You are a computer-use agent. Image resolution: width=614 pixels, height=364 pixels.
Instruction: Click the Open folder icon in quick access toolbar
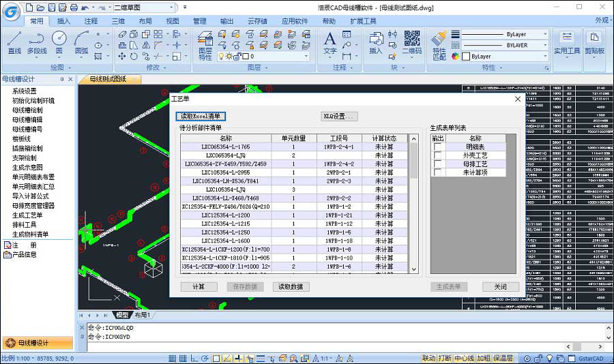(40, 7)
